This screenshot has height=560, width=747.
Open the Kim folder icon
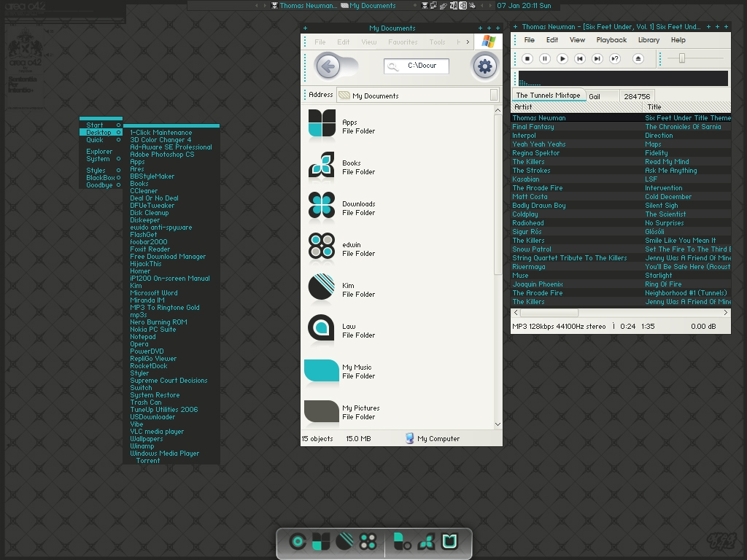coord(322,287)
